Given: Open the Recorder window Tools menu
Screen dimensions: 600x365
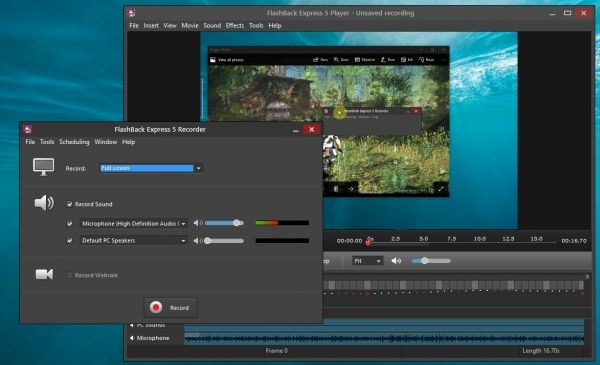Looking at the screenshot, I should click(x=47, y=142).
